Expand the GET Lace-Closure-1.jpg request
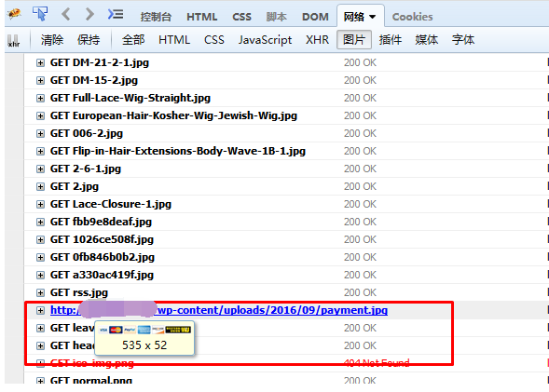The height and width of the screenshot is (392, 549). point(41,204)
